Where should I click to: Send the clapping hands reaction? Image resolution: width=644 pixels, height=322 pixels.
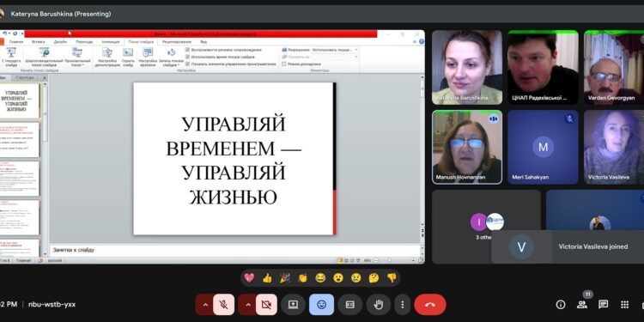(x=303, y=278)
